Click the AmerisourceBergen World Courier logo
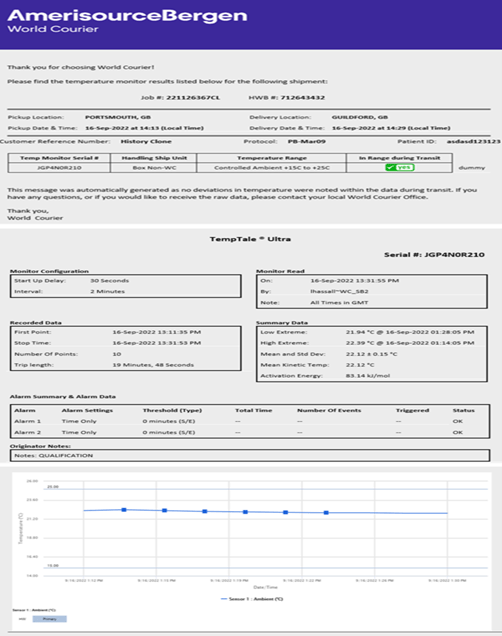 click(127, 21)
